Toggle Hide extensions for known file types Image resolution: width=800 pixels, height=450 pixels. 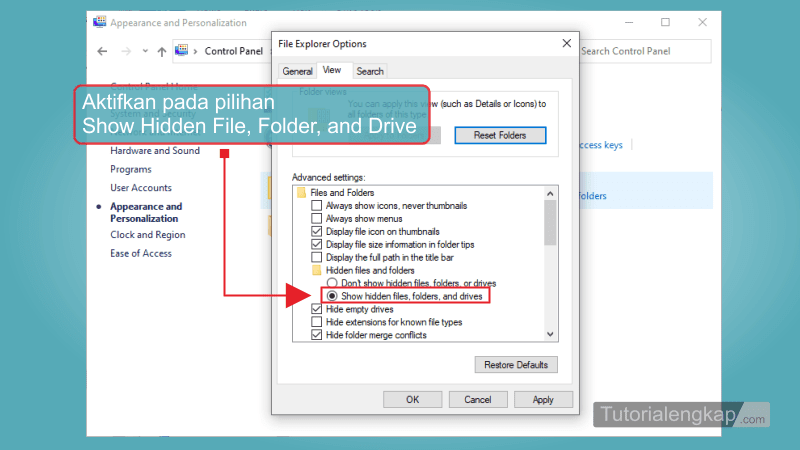[x=316, y=322]
